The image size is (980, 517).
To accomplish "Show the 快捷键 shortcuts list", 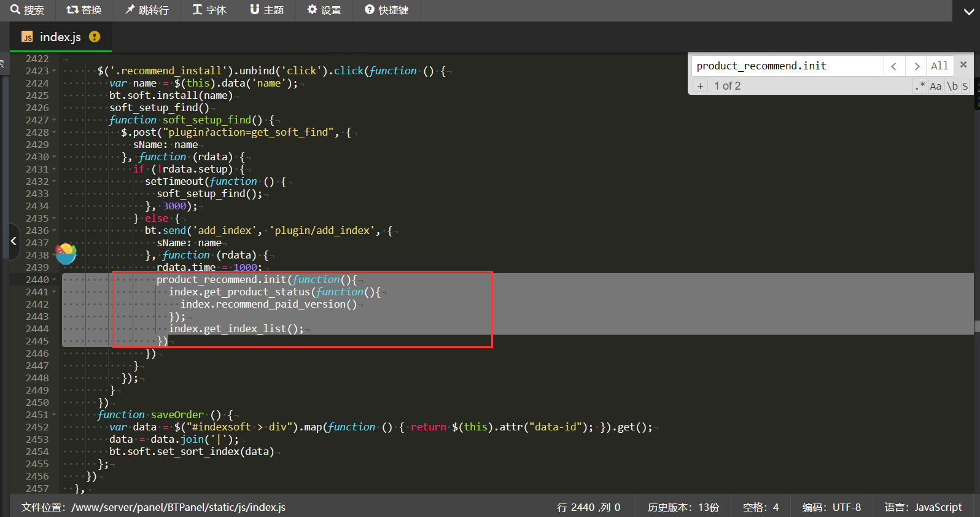I will pos(387,10).
